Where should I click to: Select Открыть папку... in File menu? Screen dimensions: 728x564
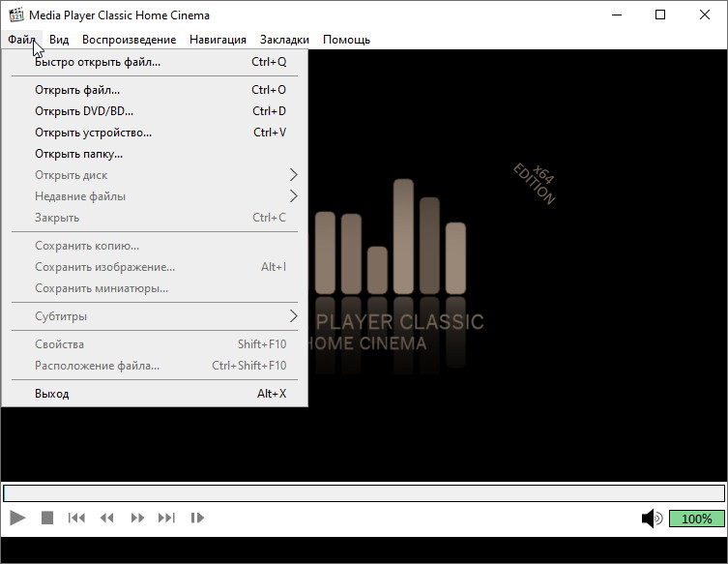coord(78,154)
